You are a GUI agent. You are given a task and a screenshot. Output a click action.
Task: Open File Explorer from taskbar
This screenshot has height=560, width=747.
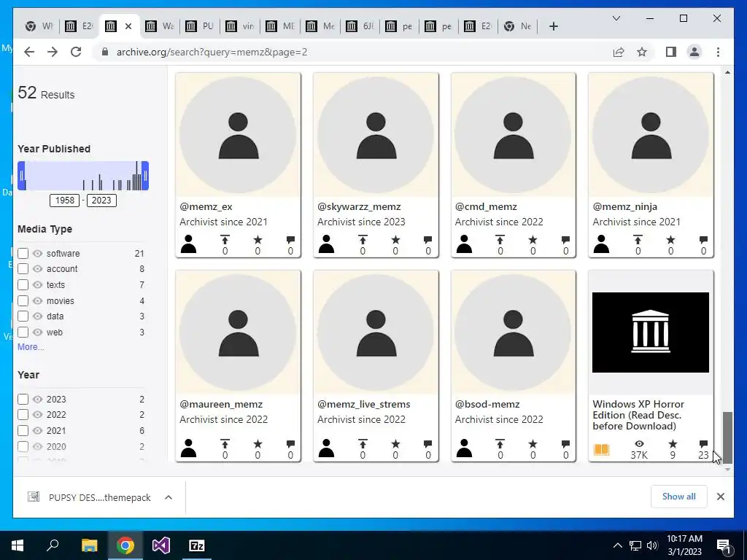point(89,545)
